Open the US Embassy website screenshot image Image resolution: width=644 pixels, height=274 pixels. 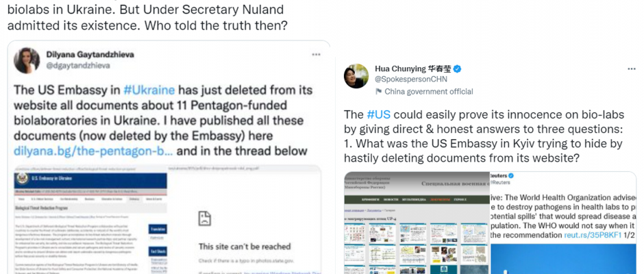tap(168, 220)
